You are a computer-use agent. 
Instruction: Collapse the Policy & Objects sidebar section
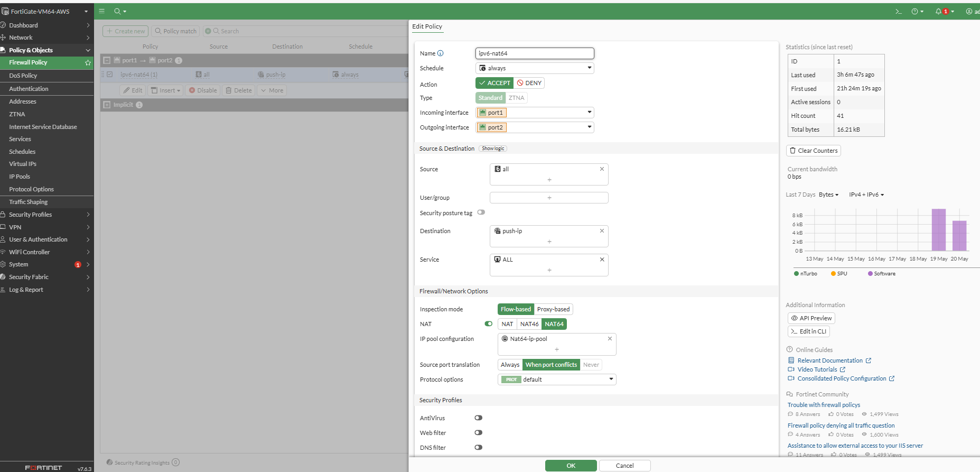click(x=88, y=50)
